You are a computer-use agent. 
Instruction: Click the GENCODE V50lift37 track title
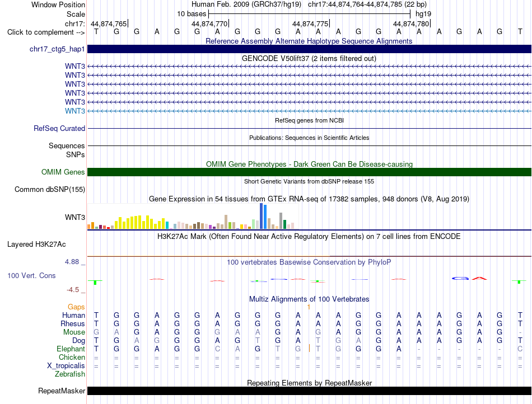309,59
